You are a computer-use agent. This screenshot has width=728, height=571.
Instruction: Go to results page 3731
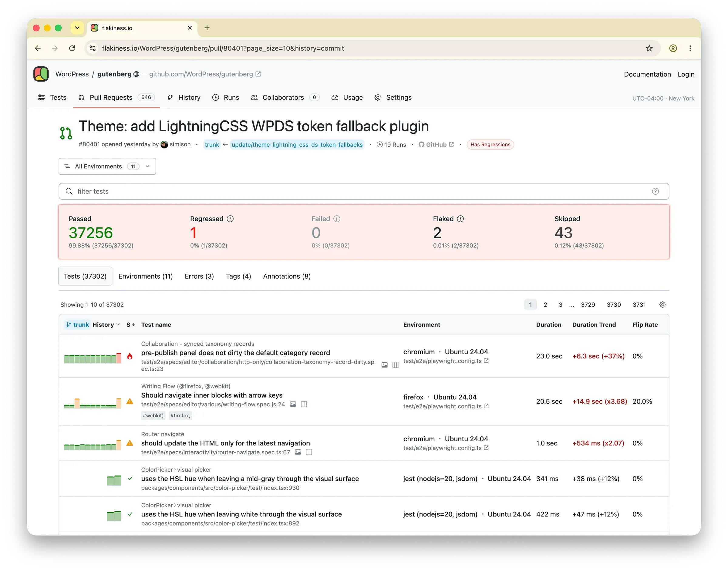click(639, 304)
